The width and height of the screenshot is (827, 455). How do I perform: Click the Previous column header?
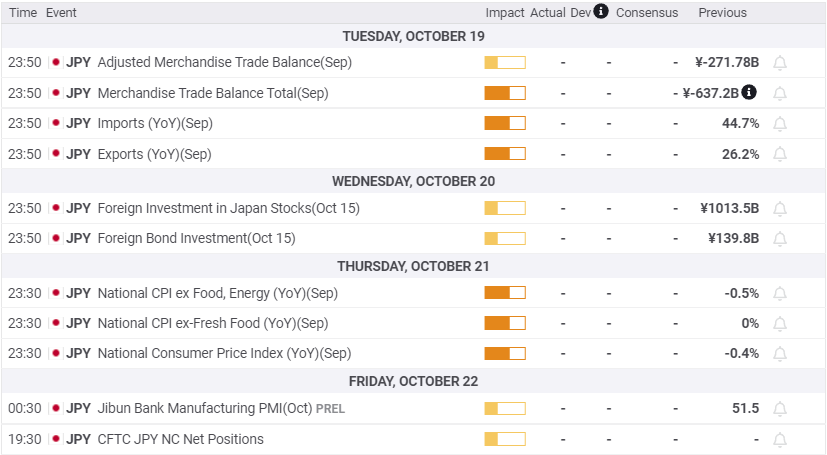(723, 13)
